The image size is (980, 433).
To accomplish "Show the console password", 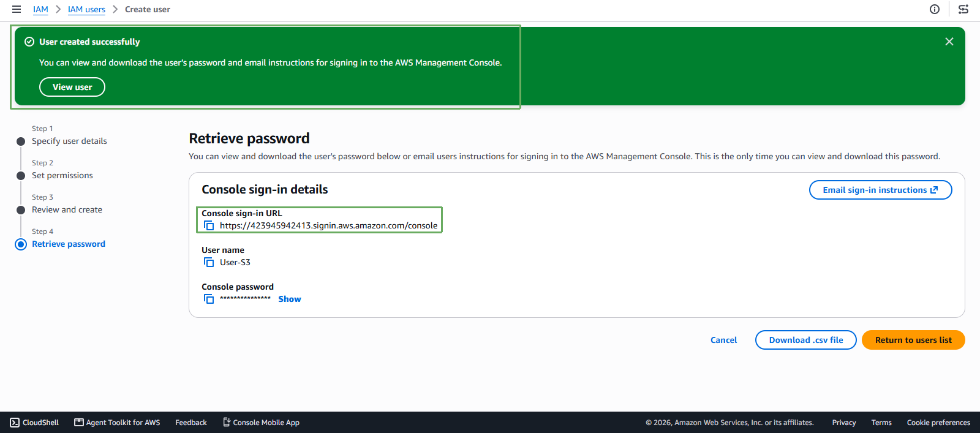I will pos(290,299).
